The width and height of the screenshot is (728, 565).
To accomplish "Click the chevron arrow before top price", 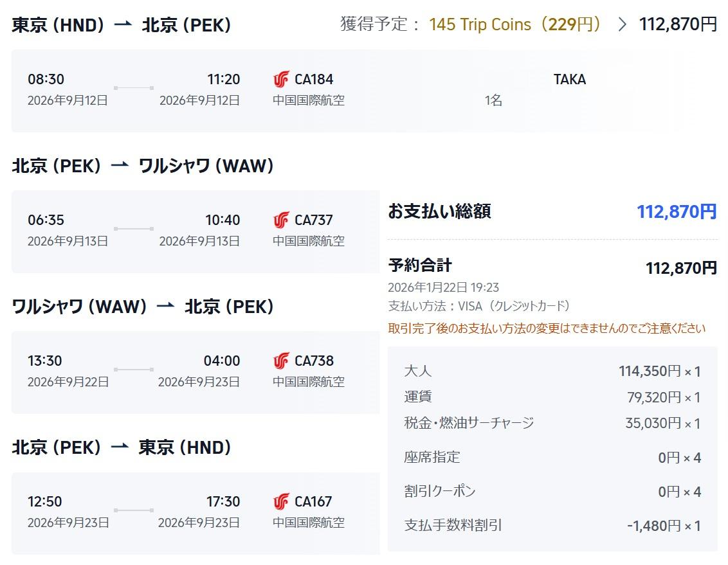I will coord(622,24).
